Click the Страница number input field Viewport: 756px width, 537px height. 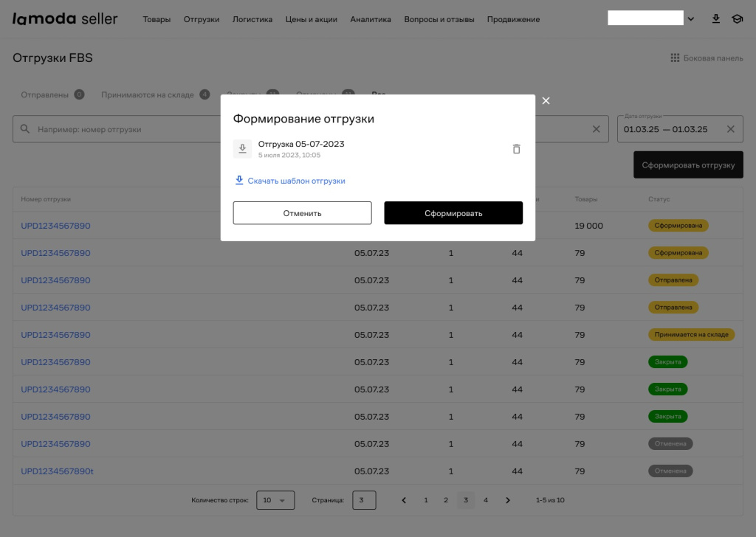[364, 500]
